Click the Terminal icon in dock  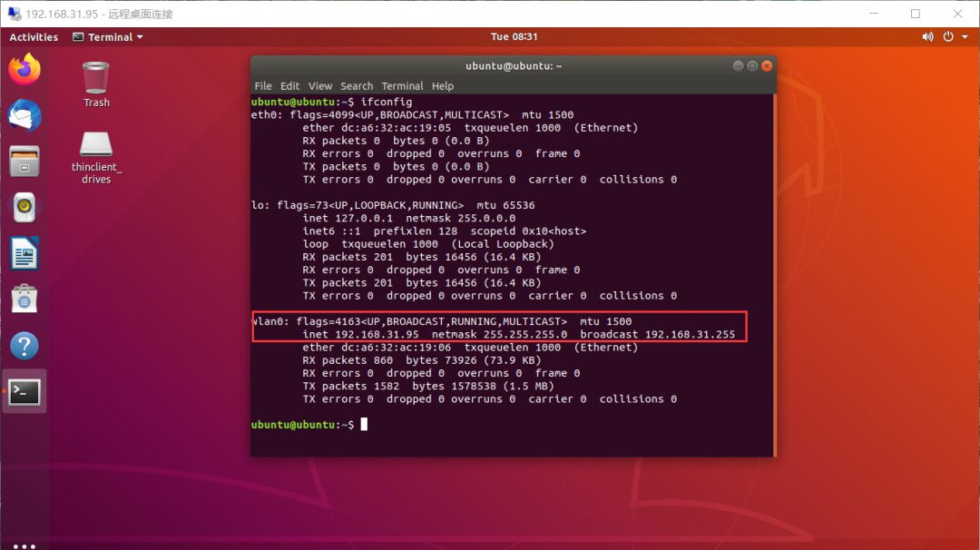24,392
